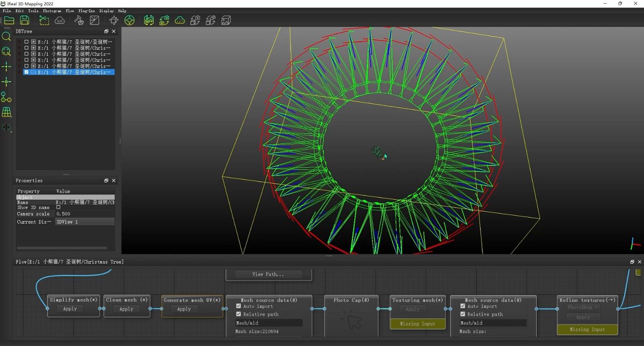Toggle Relative path in Mesh size:210694 node
Viewport: 644px width, 346px height.
click(x=239, y=314)
